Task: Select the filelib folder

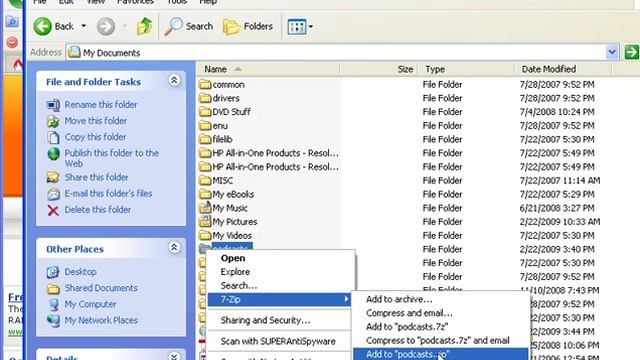Action: click(216, 140)
